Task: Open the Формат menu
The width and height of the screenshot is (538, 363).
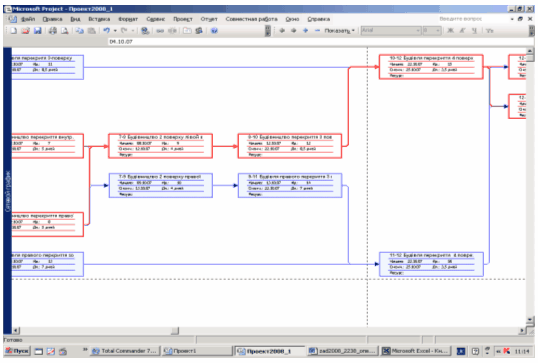Action: click(x=128, y=19)
